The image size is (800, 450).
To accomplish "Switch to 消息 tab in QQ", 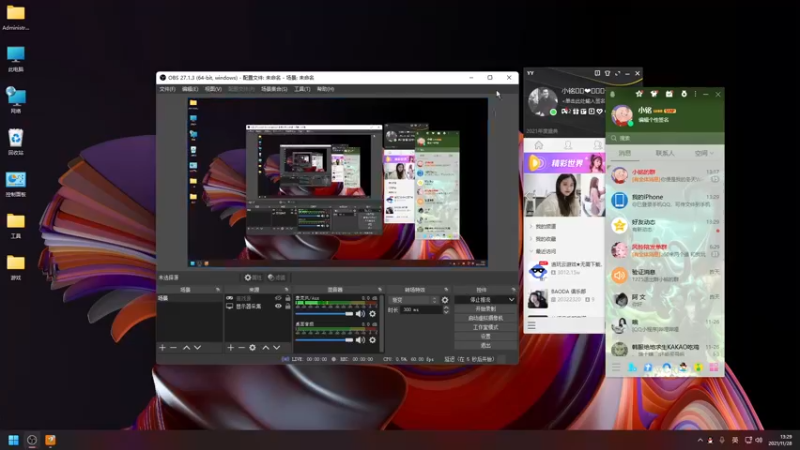I will point(625,153).
